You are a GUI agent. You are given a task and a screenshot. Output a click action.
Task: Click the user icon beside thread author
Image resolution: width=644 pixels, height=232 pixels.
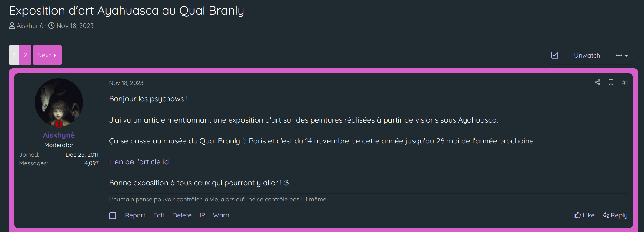point(12,25)
